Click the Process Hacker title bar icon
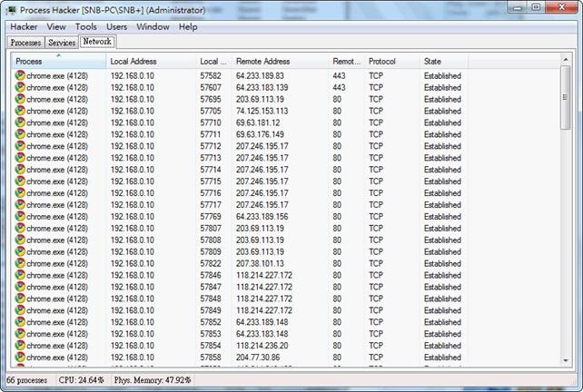 (x=12, y=10)
